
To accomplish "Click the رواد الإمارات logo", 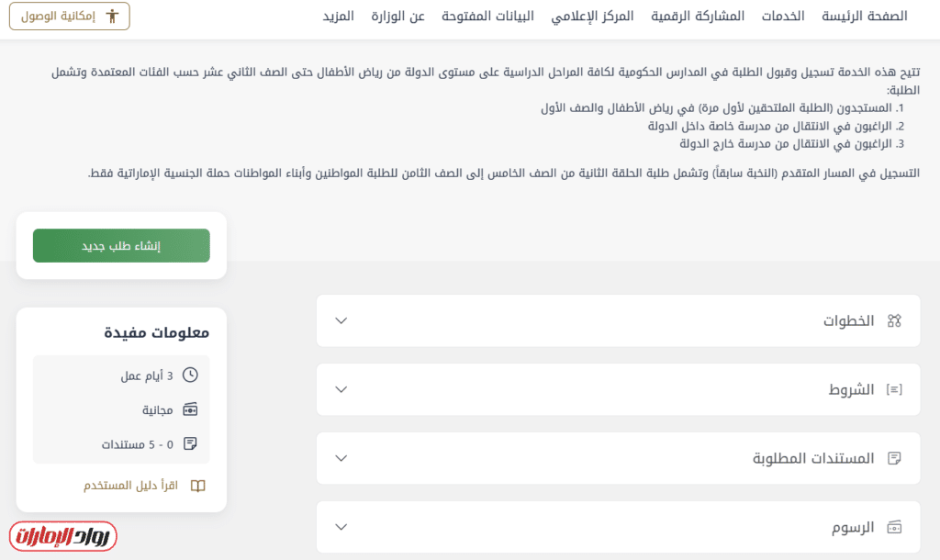I will pos(63,536).
